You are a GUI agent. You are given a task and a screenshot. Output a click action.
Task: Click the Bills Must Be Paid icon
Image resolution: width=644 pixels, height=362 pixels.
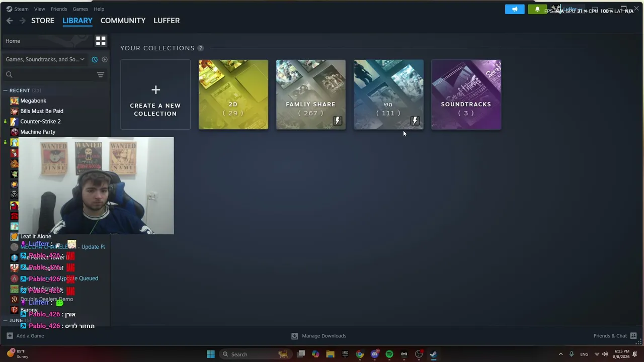coord(14,111)
